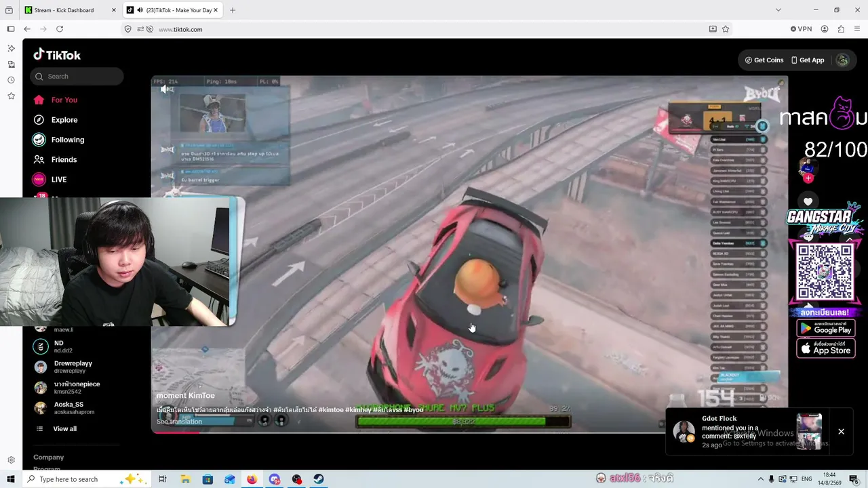Click See translation under the caption
The image size is (868, 488).
(179, 422)
